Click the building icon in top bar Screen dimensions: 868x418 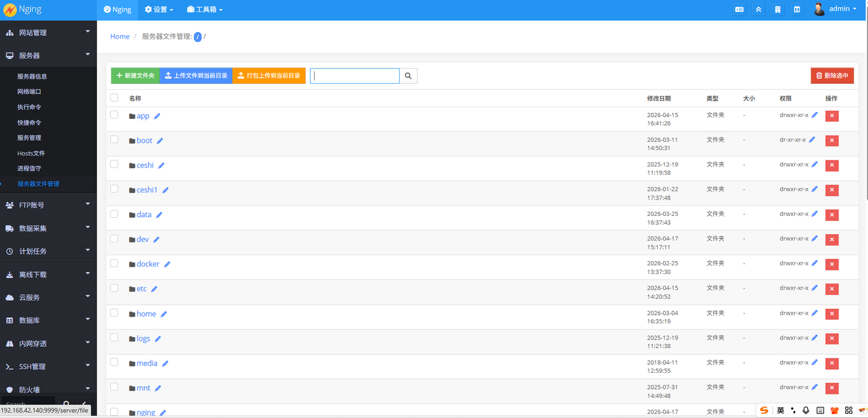[778, 10]
